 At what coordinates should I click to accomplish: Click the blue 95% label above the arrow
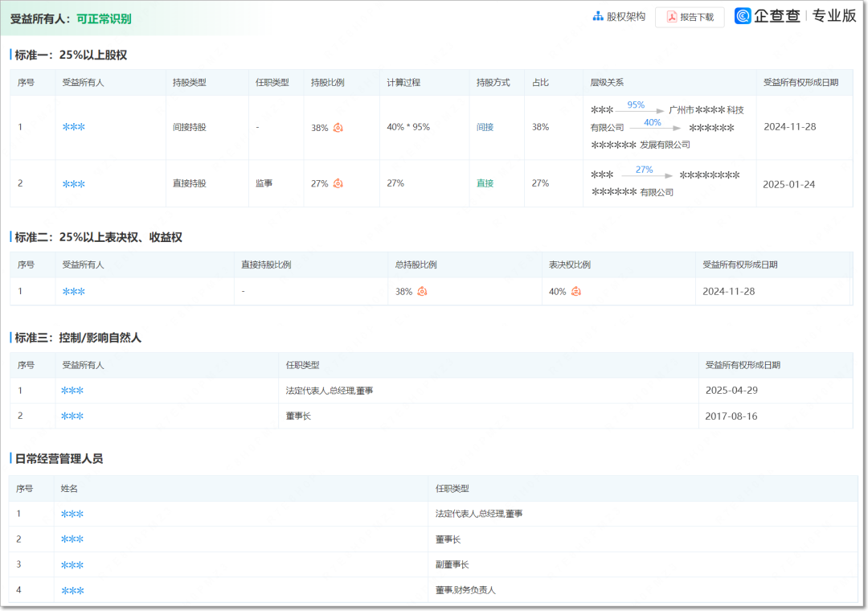click(636, 105)
